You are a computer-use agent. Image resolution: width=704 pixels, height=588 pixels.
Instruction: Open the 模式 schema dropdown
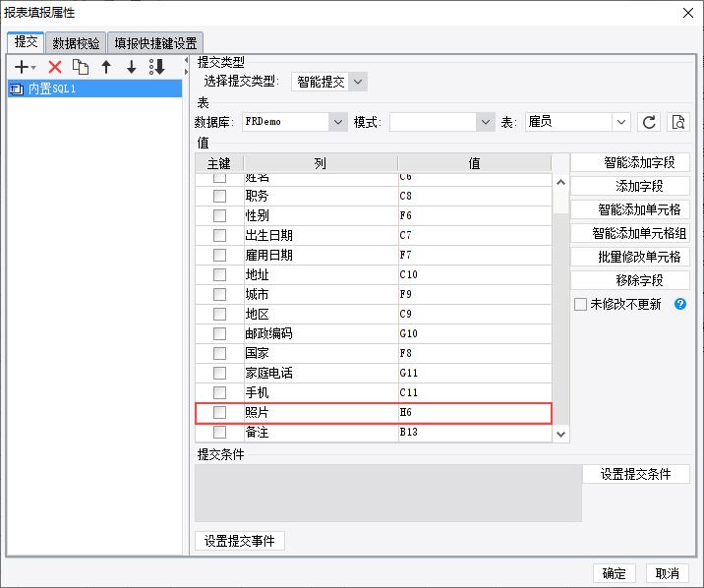486,122
